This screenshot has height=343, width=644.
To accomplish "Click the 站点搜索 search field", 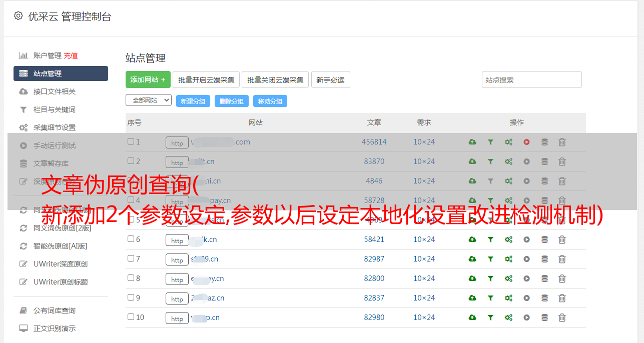I will (531, 79).
